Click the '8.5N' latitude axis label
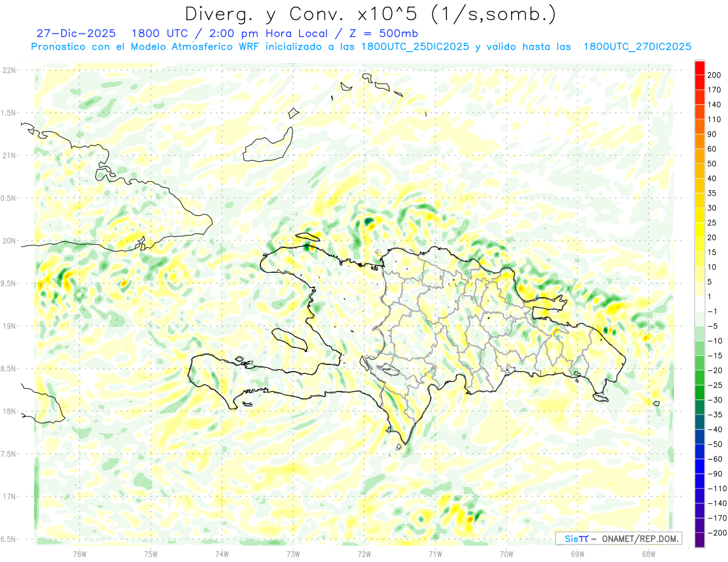 [8, 369]
